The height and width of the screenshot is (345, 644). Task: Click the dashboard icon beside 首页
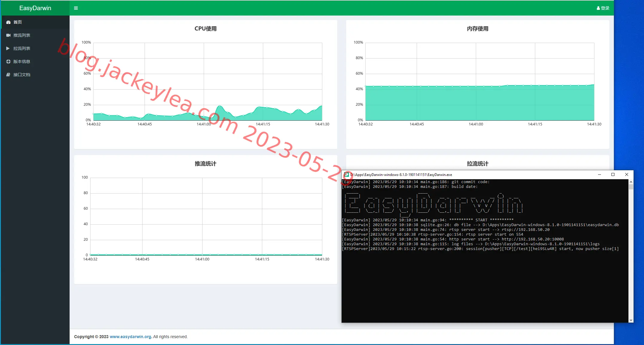click(x=8, y=22)
